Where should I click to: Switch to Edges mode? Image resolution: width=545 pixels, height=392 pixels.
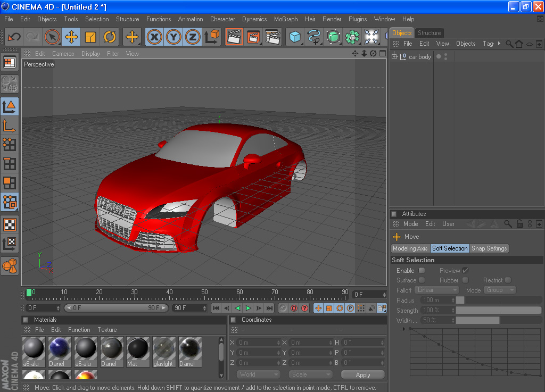10,163
